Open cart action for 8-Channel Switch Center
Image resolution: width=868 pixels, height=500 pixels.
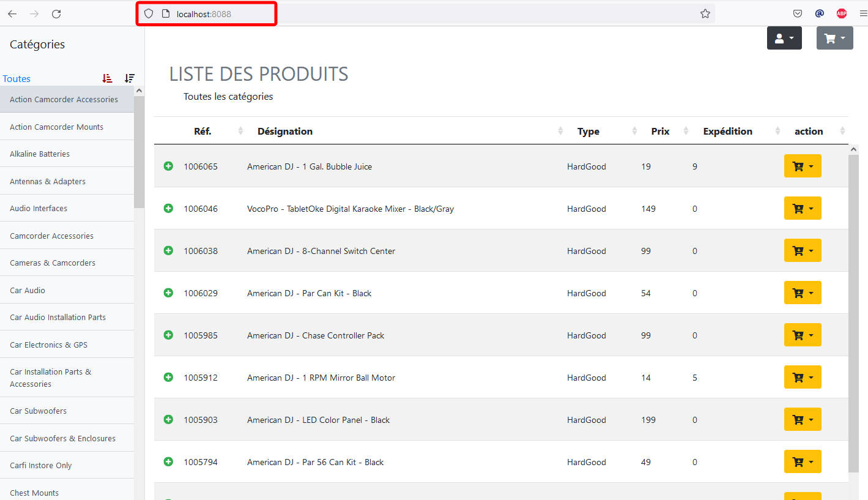coord(803,250)
